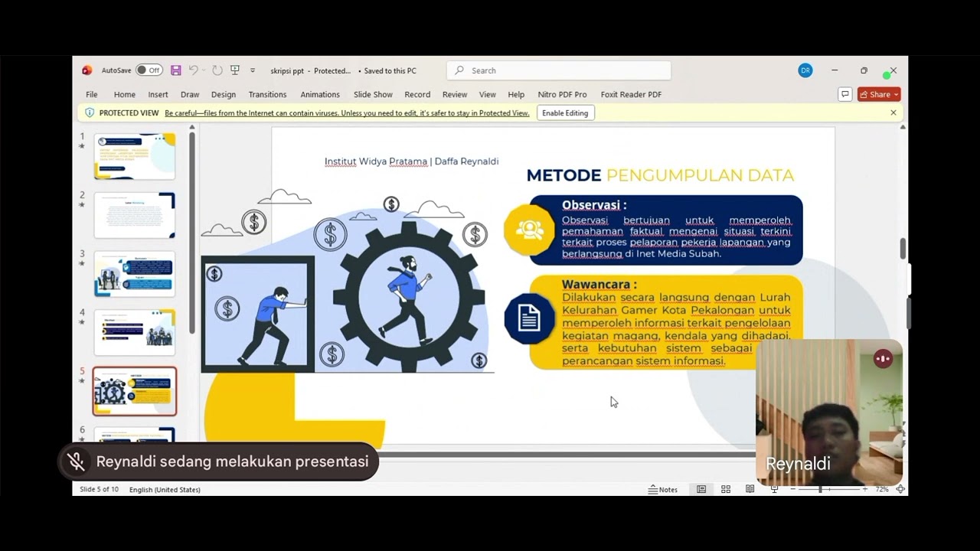Select slide 4 thumbnail
980x551 pixels.
point(135,332)
